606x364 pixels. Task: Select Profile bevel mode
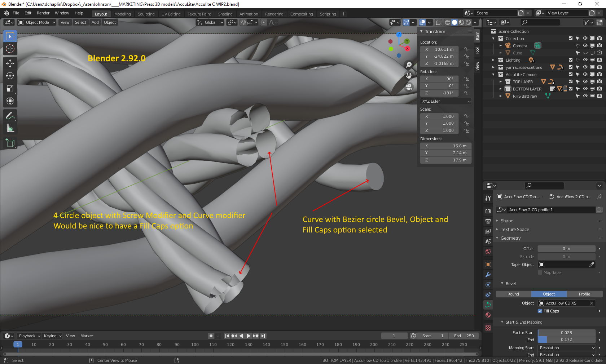584,294
